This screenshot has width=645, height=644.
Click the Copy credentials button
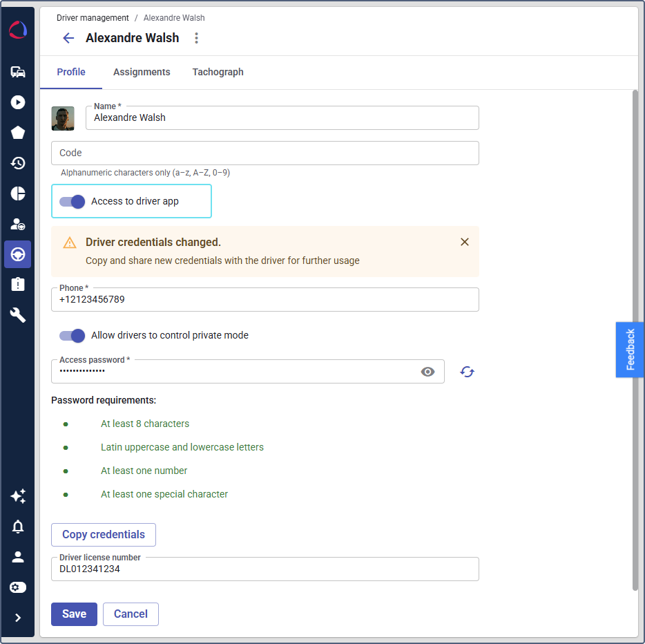(x=104, y=534)
